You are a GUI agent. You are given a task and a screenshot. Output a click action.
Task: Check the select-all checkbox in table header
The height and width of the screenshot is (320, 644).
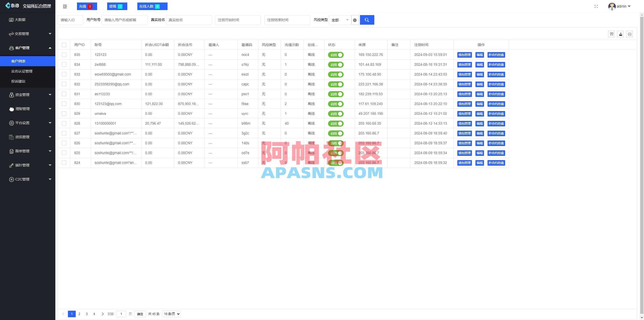[64, 45]
